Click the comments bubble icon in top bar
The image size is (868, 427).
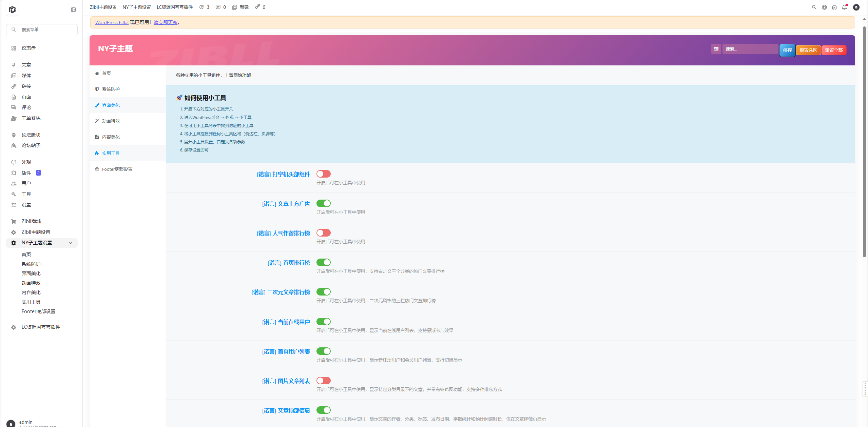tap(218, 7)
